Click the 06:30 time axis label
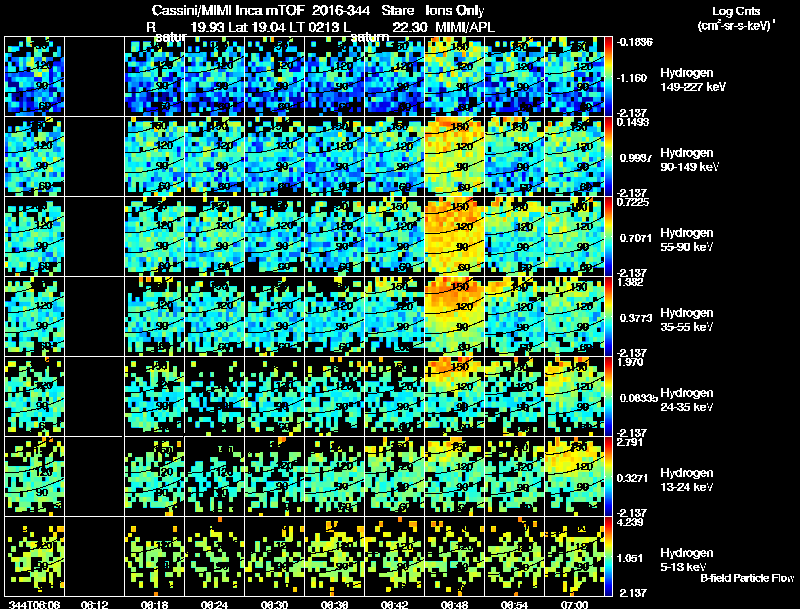 [274, 604]
